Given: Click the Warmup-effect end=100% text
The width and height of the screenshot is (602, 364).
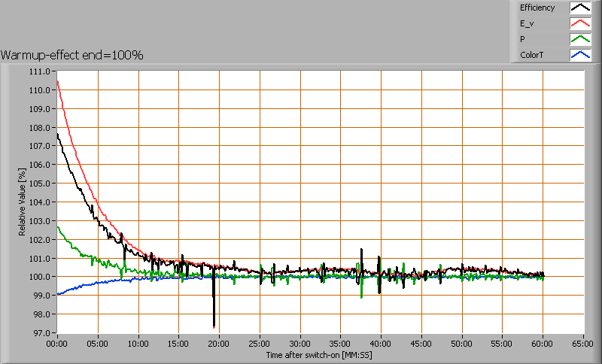Looking at the screenshot, I should 72,55.
